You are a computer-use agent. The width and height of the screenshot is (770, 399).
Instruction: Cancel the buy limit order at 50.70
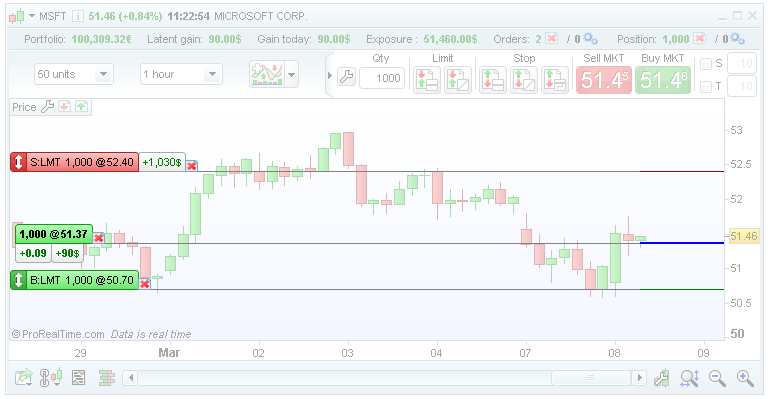pyautogui.click(x=144, y=284)
